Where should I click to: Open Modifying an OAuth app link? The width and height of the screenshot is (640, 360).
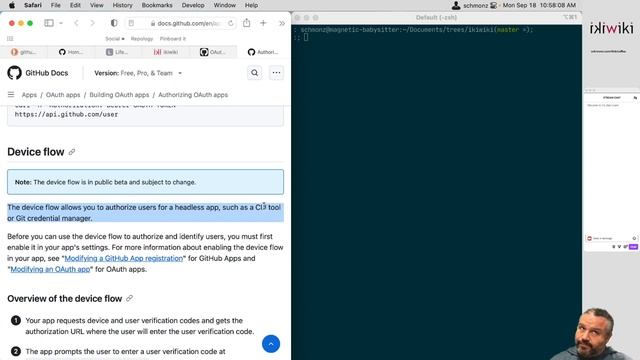pyautogui.click(x=50, y=269)
